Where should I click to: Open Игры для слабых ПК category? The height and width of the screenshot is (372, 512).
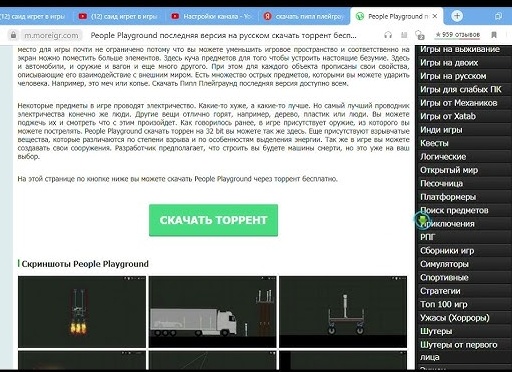(465, 89)
